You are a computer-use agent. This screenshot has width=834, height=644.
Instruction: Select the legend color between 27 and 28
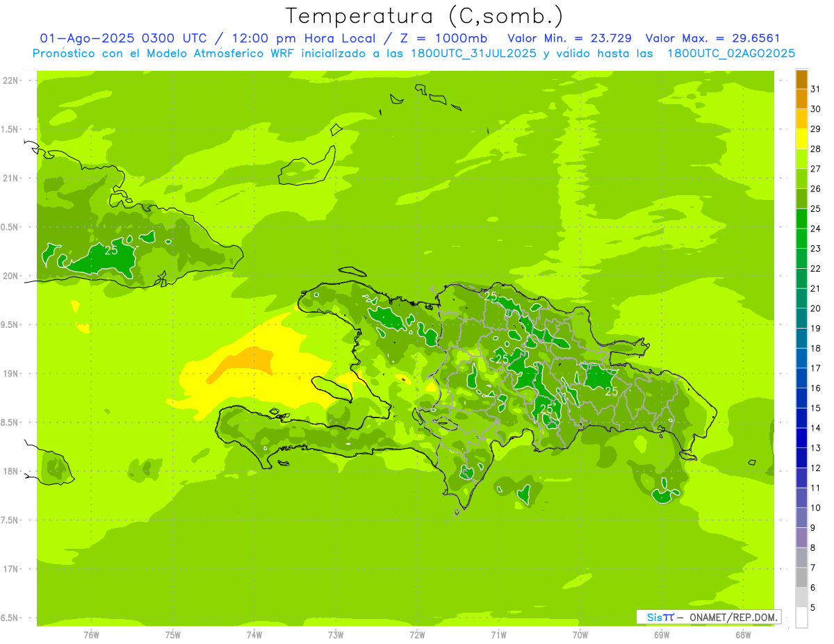pyautogui.click(x=801, y=159)
